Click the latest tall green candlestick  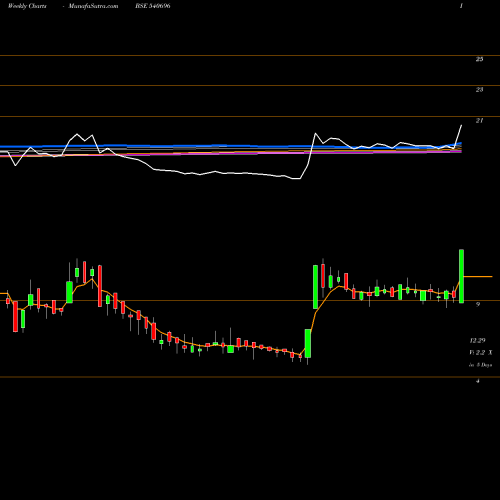coord(461,276)
